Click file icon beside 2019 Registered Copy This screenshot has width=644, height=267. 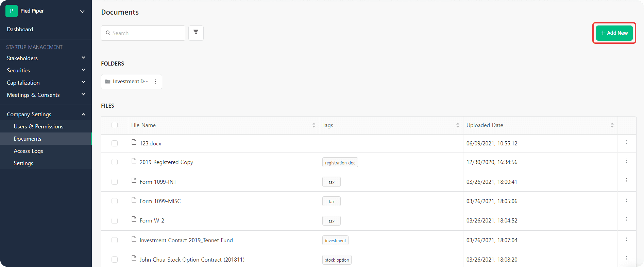134,161
